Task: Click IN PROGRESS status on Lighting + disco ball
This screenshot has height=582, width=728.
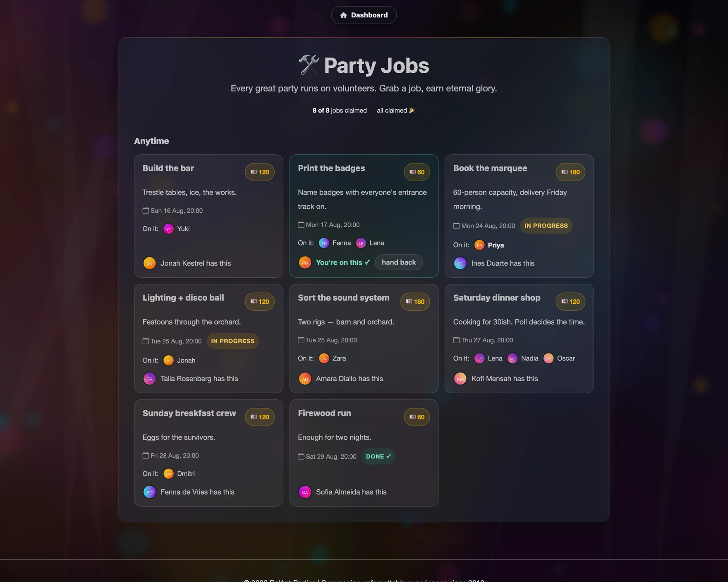Action: click(x=232, y=342)
